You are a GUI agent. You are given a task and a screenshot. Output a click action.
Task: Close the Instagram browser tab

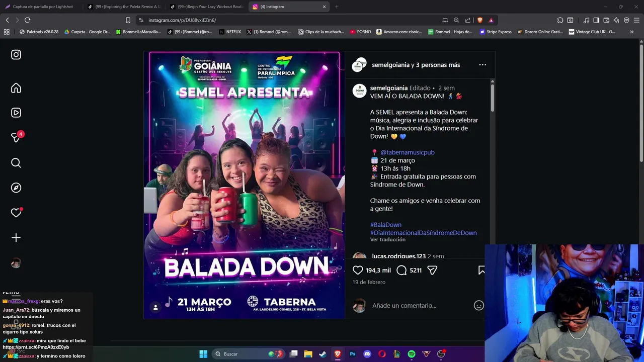coord(324,7)
